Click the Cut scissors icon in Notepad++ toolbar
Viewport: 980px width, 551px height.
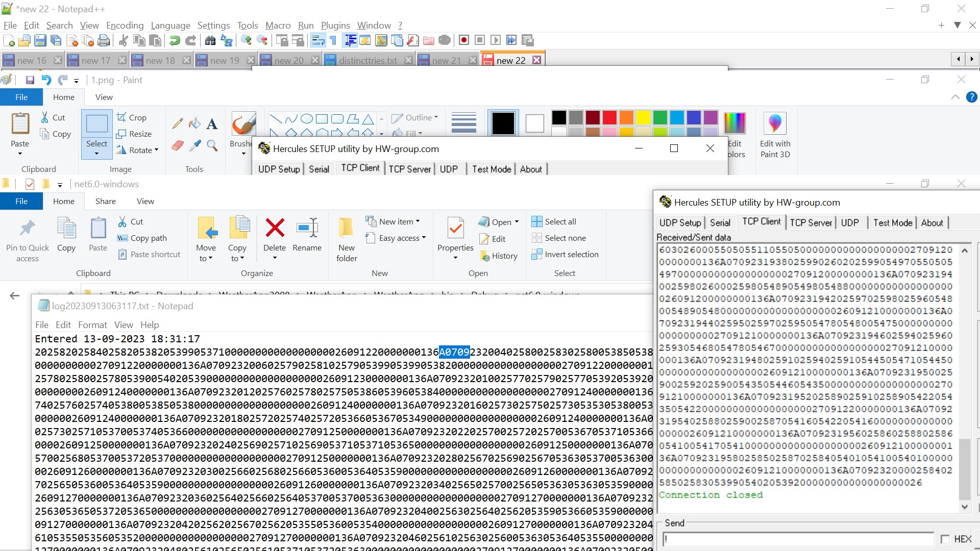click(x=123, y=40)
